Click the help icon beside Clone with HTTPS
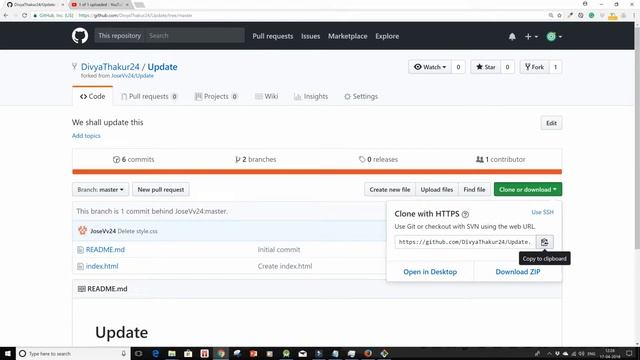Image resolution: width=640 pixels, height=360 pixels. pos(465,214)
